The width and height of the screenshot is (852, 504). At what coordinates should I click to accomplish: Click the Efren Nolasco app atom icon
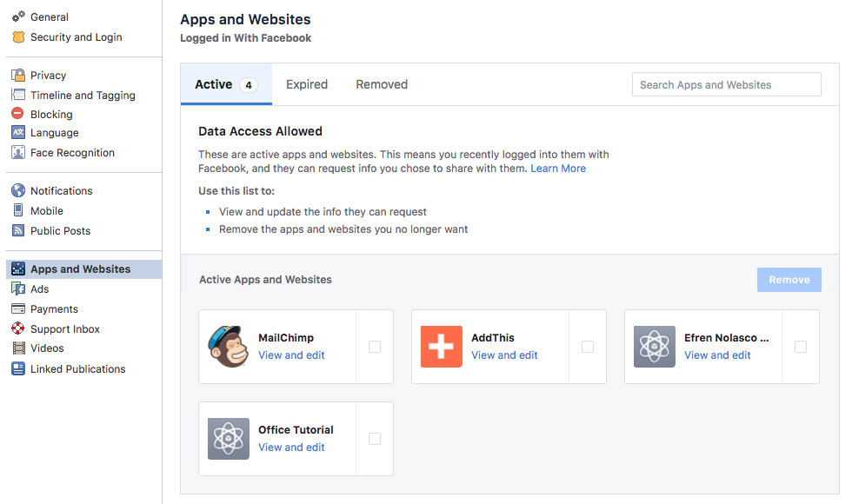[654, 347]
